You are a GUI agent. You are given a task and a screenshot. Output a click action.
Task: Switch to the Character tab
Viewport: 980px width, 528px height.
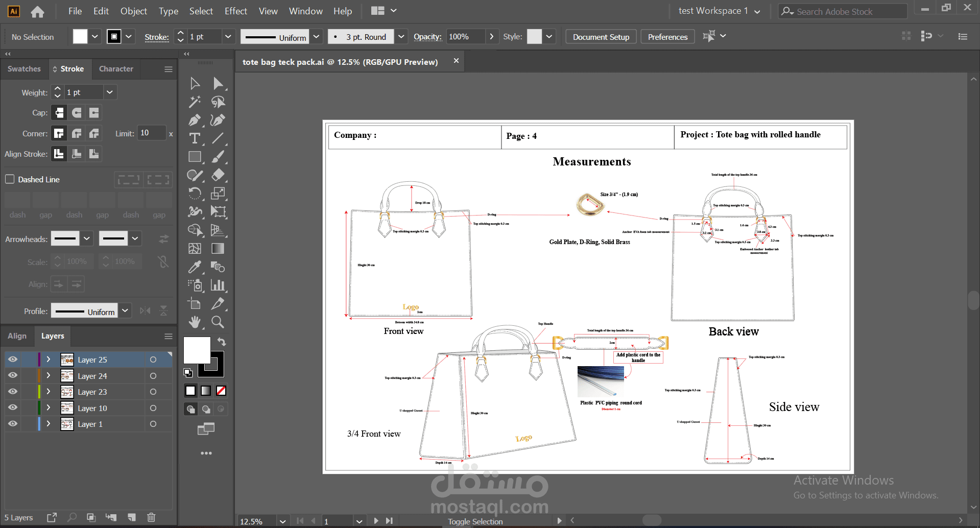coord(116,69)
